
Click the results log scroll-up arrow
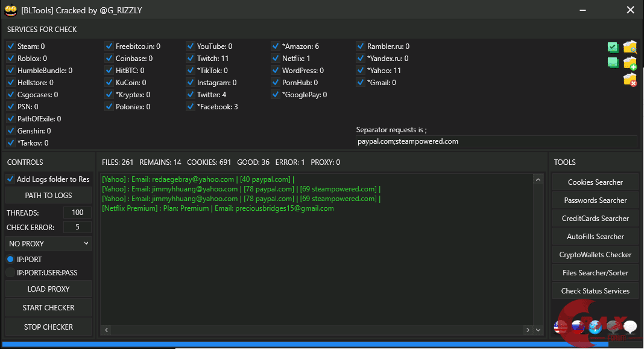point(538,180)
